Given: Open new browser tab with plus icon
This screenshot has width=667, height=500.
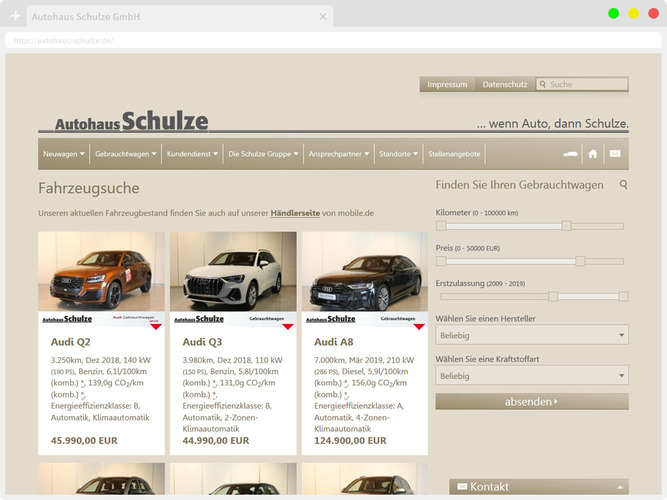Looking at the screenshot, I should pyautogui.click(x=15, y=17).
